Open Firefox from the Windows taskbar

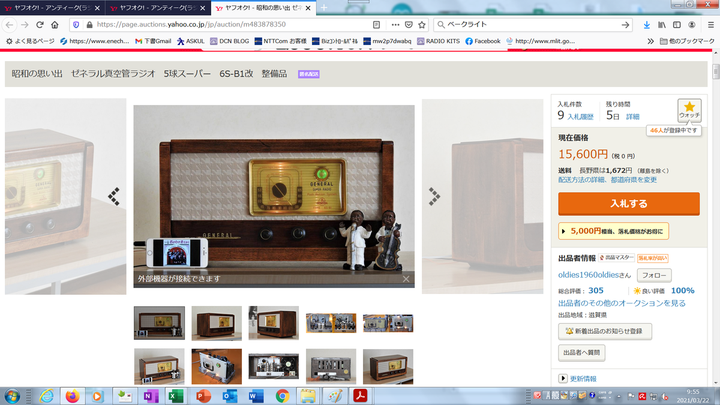tap(72, 396)
